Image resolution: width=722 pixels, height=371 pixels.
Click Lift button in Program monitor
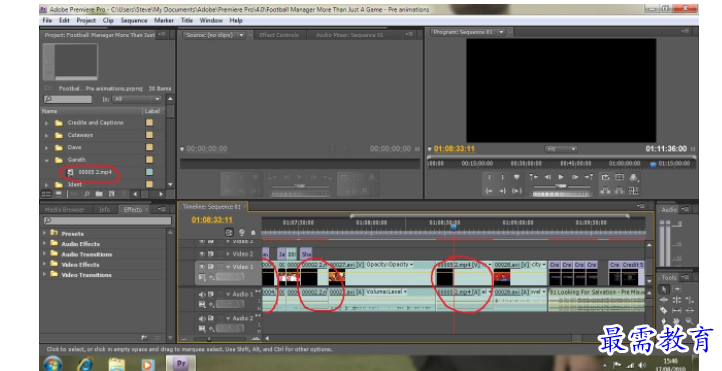click(x=605, y=191)
